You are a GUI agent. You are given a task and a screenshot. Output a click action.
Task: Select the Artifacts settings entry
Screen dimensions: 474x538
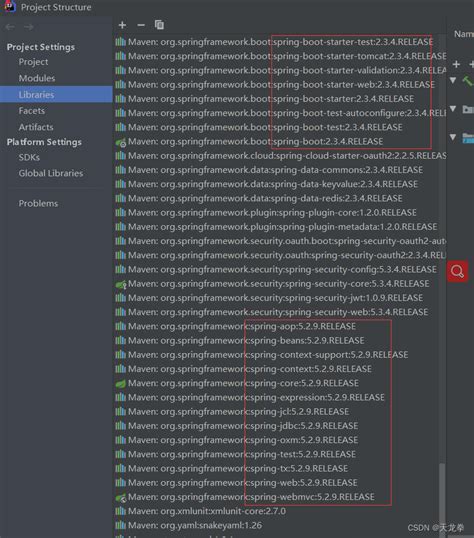(36, 127)
